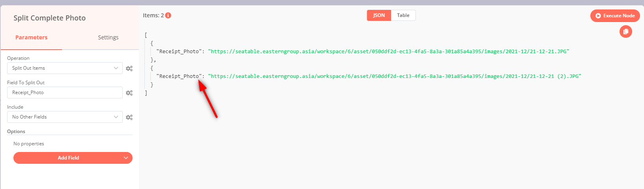Expand the Include 'No Other Fields' dropdown

[x=65, y=117]
